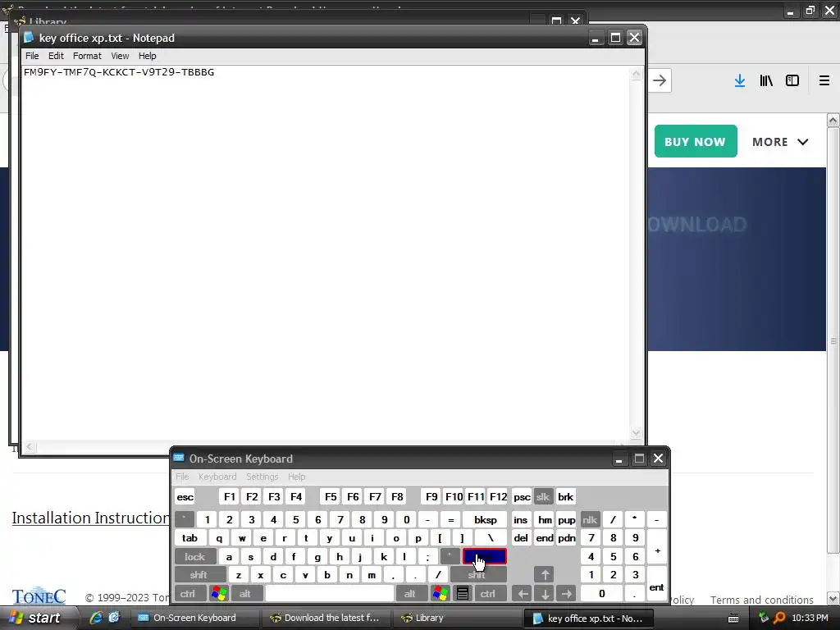Toggle the right alt key
Screen dimensions: 840x630
(x=410, y=594)
